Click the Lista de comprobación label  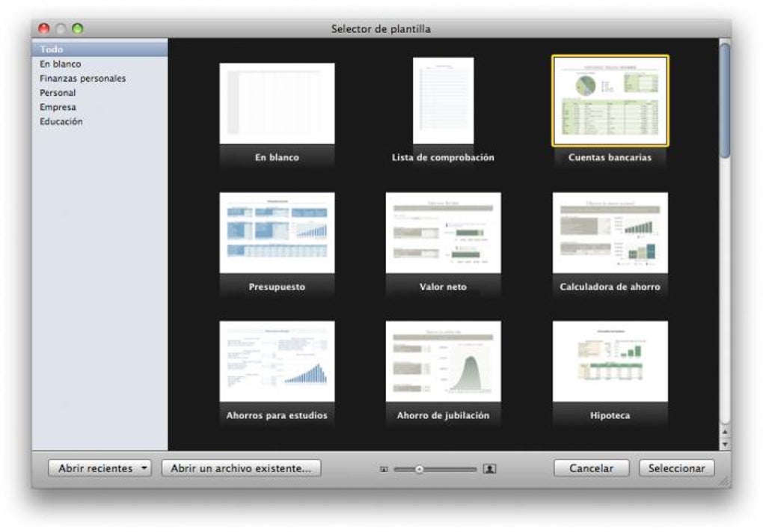(x=443, y=157)
